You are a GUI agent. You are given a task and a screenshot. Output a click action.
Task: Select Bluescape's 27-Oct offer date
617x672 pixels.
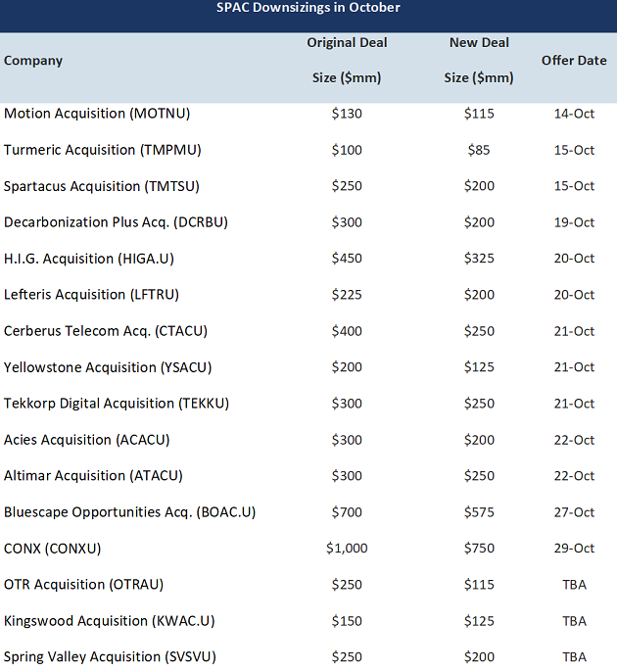(x=574, y=512)
